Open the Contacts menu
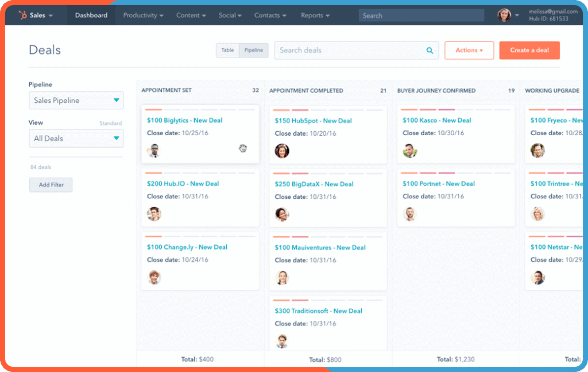 coord(270,15)
